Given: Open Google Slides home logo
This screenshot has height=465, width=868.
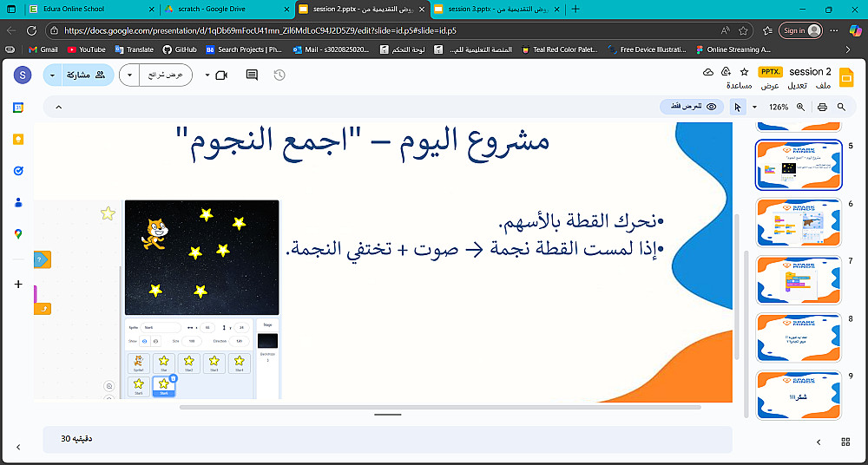Looking at the screenshot, I should point(845,78).
